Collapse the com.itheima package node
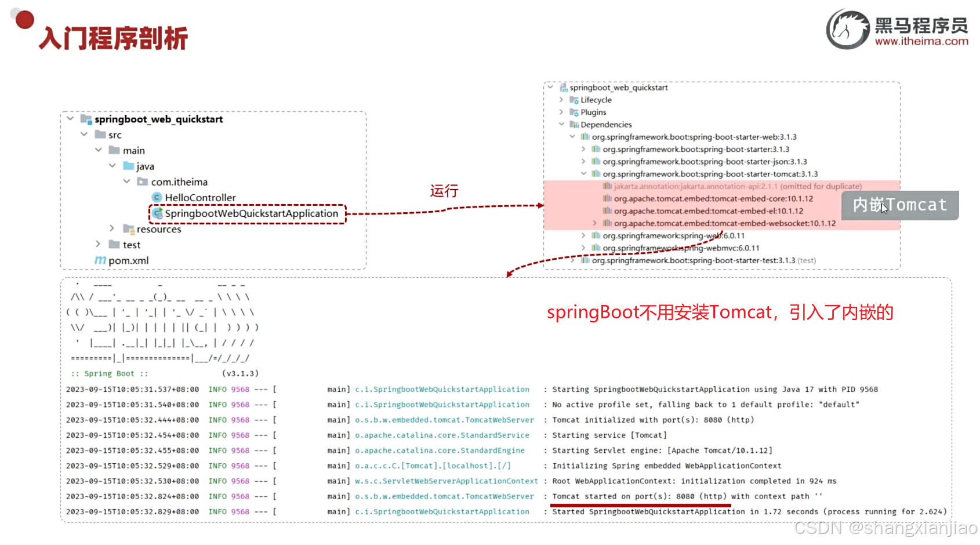Screen dimensions: 980x545 click(127, 181)
